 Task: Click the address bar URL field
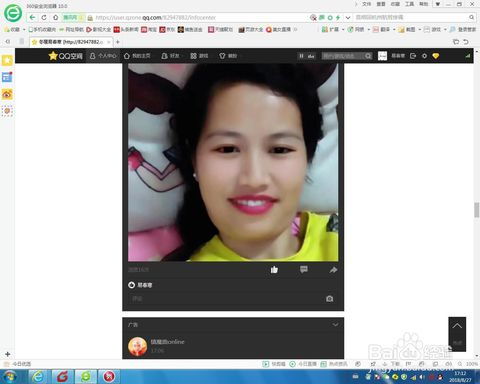click(x=197, y=17)
